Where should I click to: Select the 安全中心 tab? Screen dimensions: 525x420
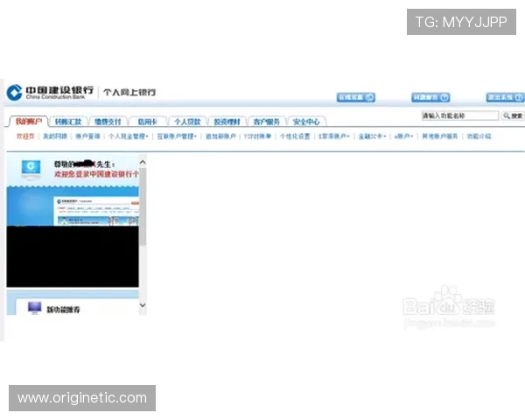click(306, 122)
